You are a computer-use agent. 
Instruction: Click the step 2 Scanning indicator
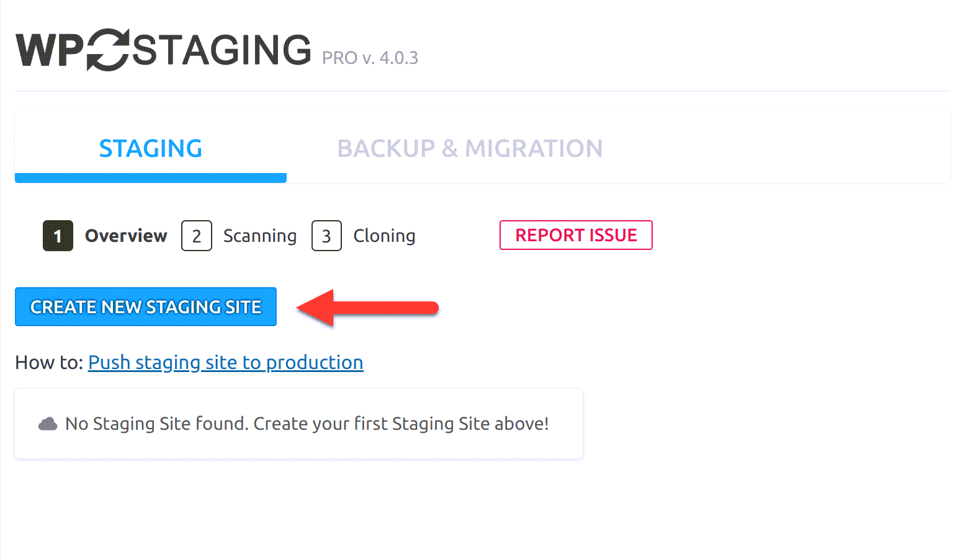(x=196, y=236)
